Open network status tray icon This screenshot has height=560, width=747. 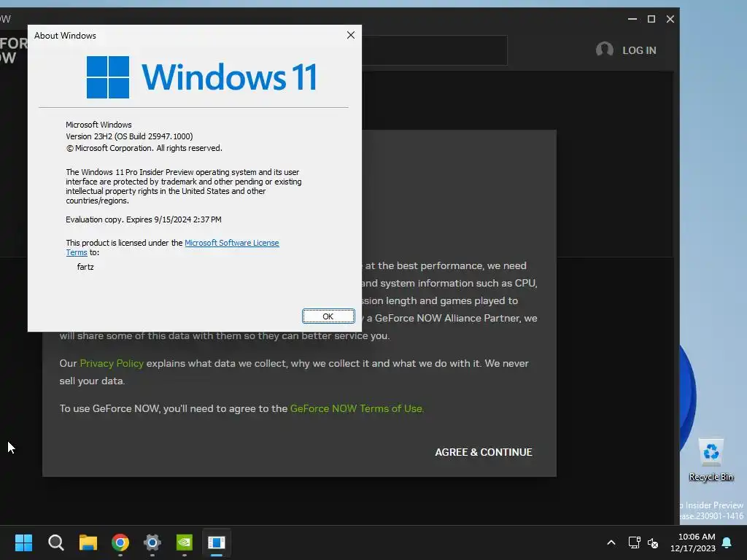tap(634, 542)
